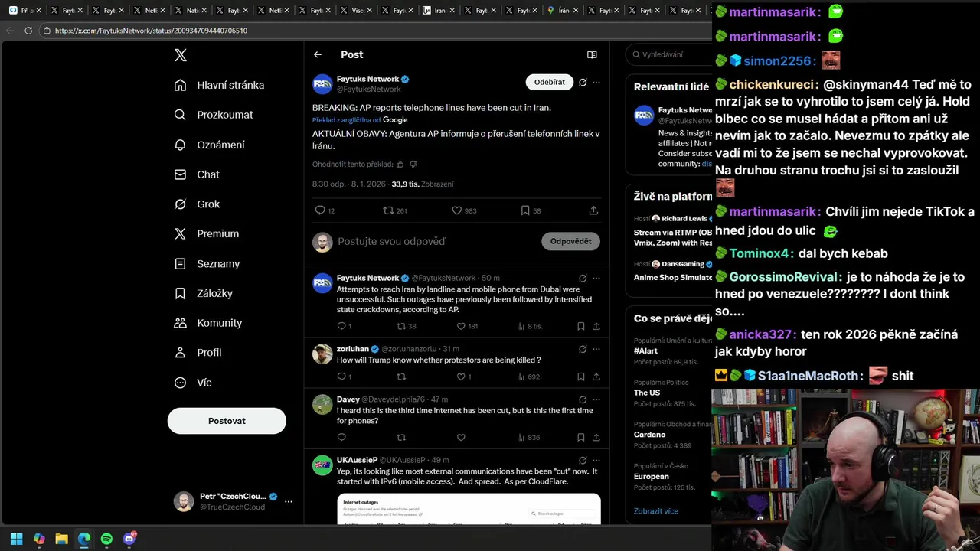Viewport: 980px width, 551px height.
Task: Reply to Davey's post
Action: [x=341, y=438]
